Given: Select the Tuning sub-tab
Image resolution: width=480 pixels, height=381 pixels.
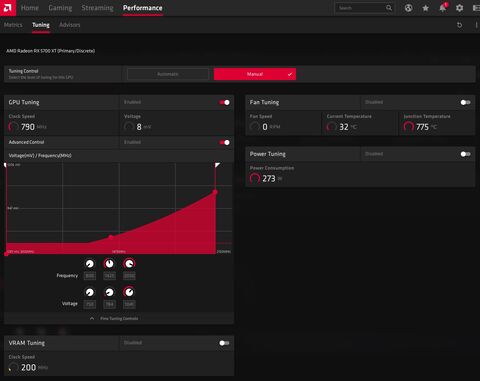Looking at the screenshot, I should pyautogui.click(x=41, y=25).
